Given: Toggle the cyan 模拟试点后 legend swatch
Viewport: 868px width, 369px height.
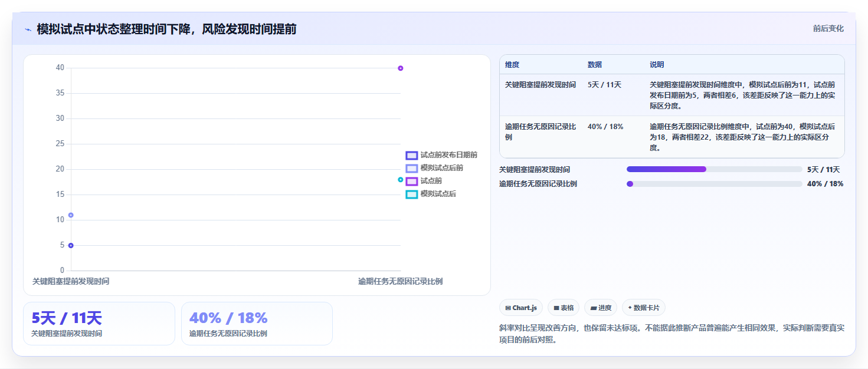Looking at the screenshot, I should (411, 194).
